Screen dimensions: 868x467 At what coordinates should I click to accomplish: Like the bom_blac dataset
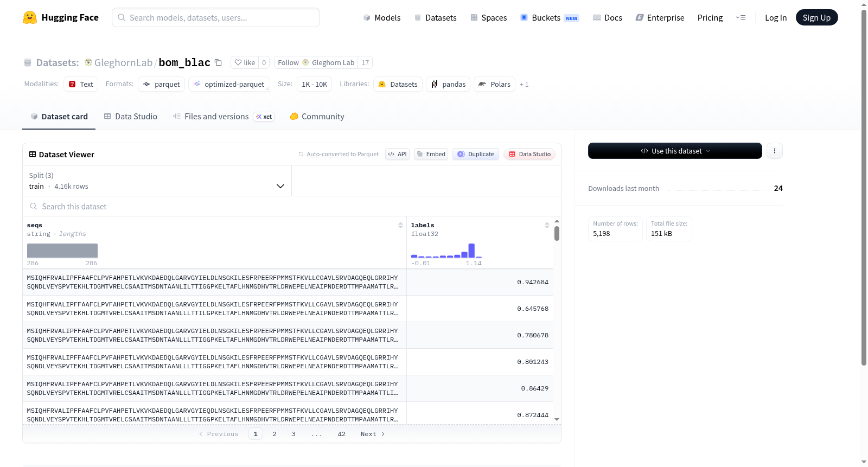pos(245,62)
